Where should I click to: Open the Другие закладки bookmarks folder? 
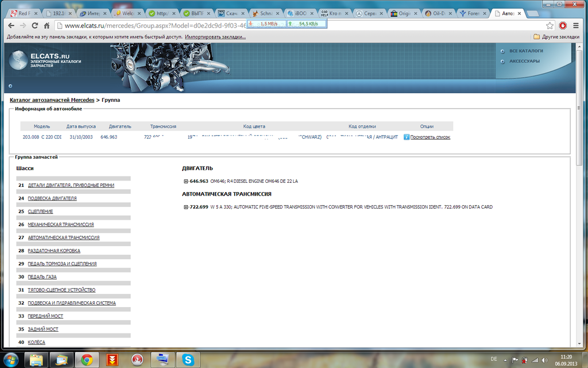tap(556, 37)
